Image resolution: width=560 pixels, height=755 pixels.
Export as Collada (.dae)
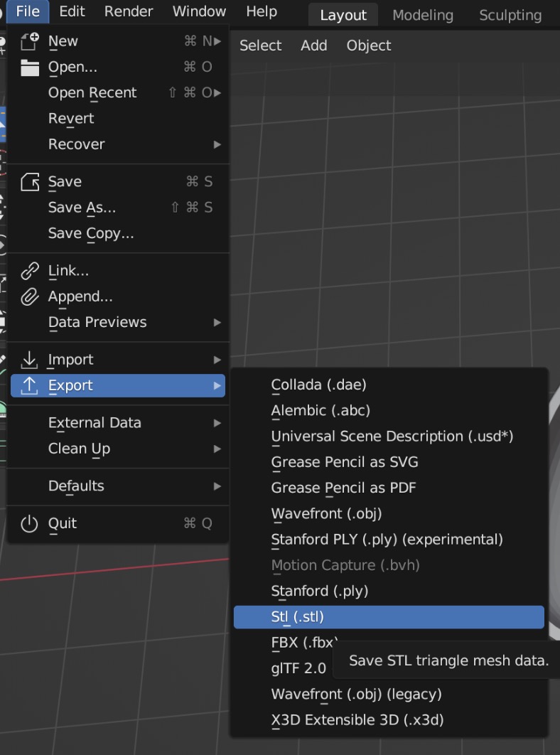389,385
